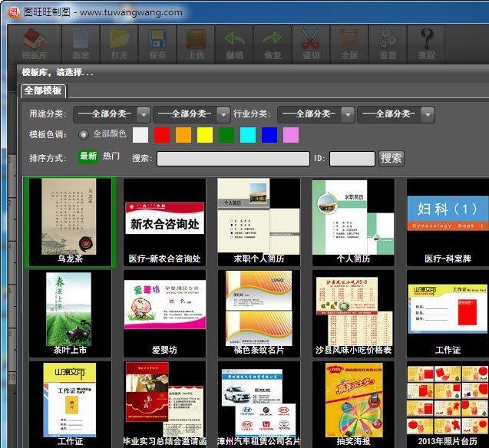
Task: Select the 毕业实习总结会邀请函 template
Action: click(164, 404)
